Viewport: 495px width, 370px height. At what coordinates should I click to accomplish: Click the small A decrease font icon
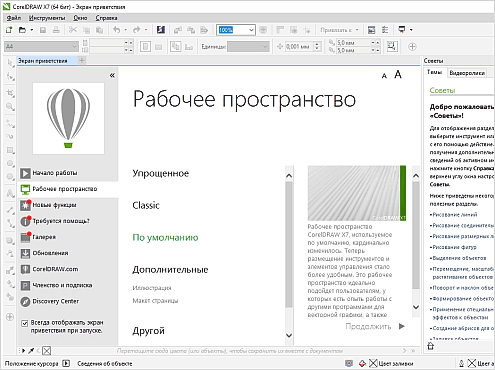[x=384, y=76]
